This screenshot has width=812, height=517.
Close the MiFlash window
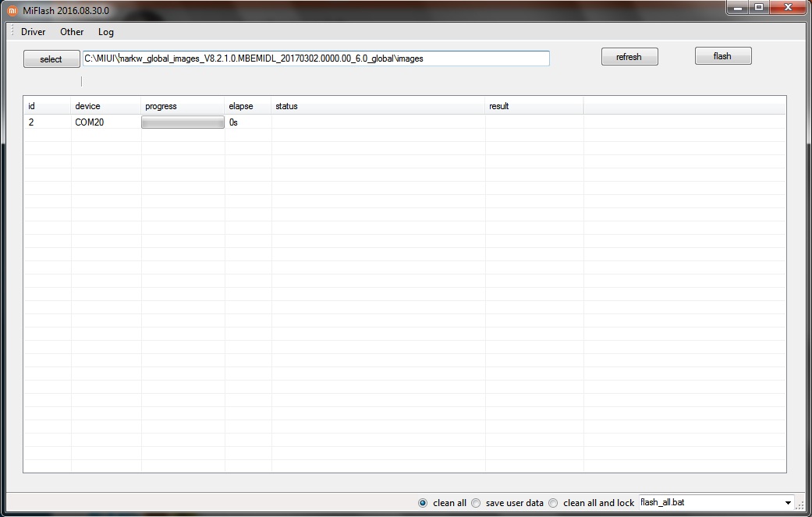tap(788, 7)
